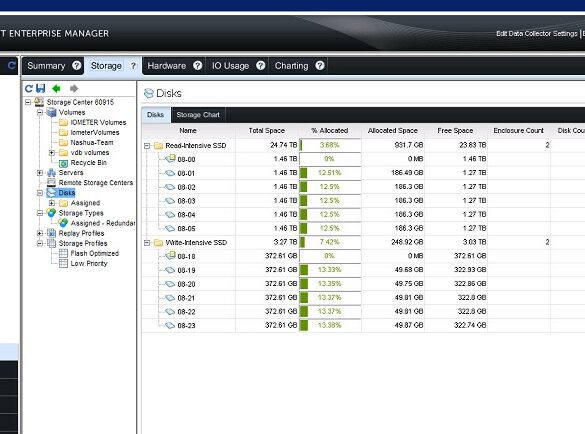Screen dimensions: 585x434
Task: Open help for the Storage tab
Action: point(133,66)
